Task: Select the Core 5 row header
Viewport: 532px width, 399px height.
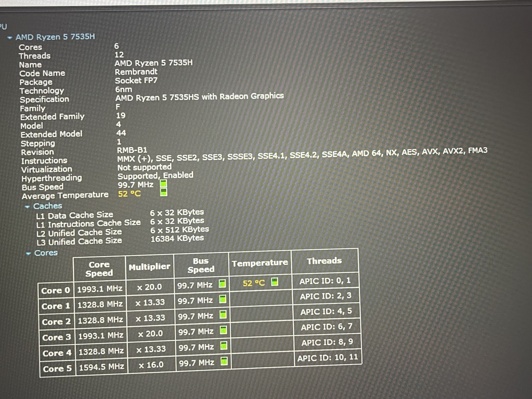Action: (x=58, y=369)
